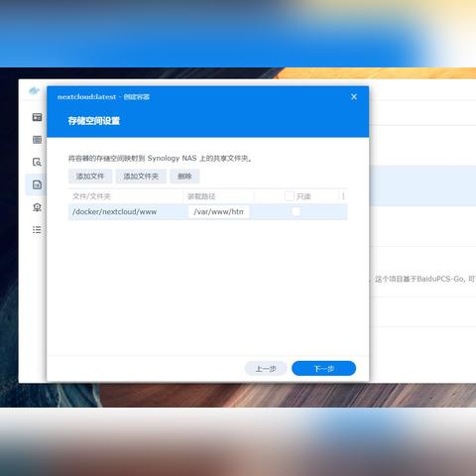Image resolution: width=476 pixels, height=476 pixels.
Task: Open the Registry search icon in sidebar
Action: click(37, 162)
